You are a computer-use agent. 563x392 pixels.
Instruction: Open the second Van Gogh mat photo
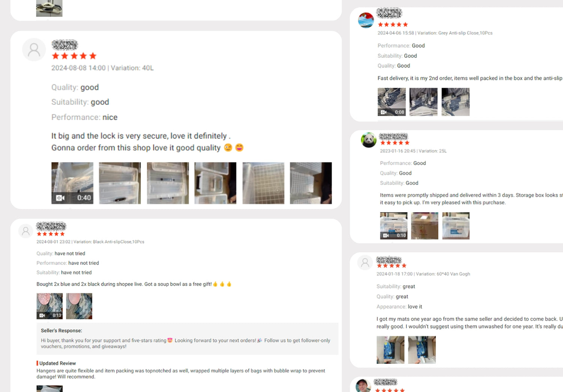click(422, 350)
